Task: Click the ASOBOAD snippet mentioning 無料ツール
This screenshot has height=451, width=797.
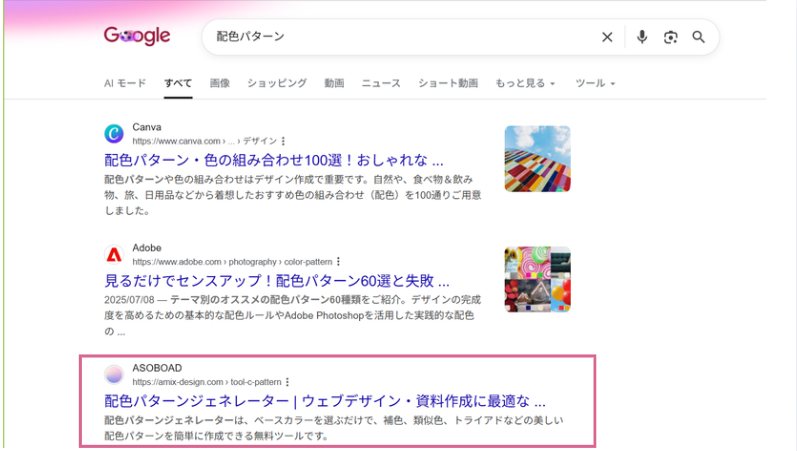Action: 333,428
